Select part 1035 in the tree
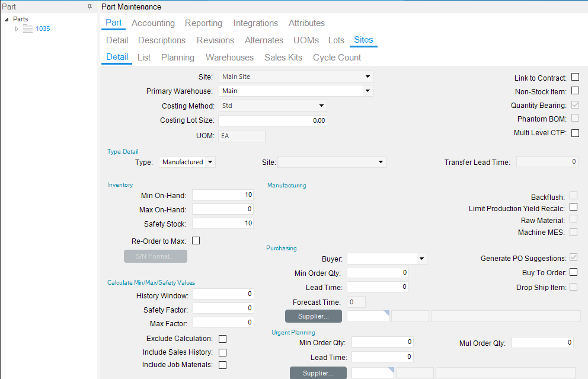The width and height of the screenshot is (588, 379). [x=43, y=28]
